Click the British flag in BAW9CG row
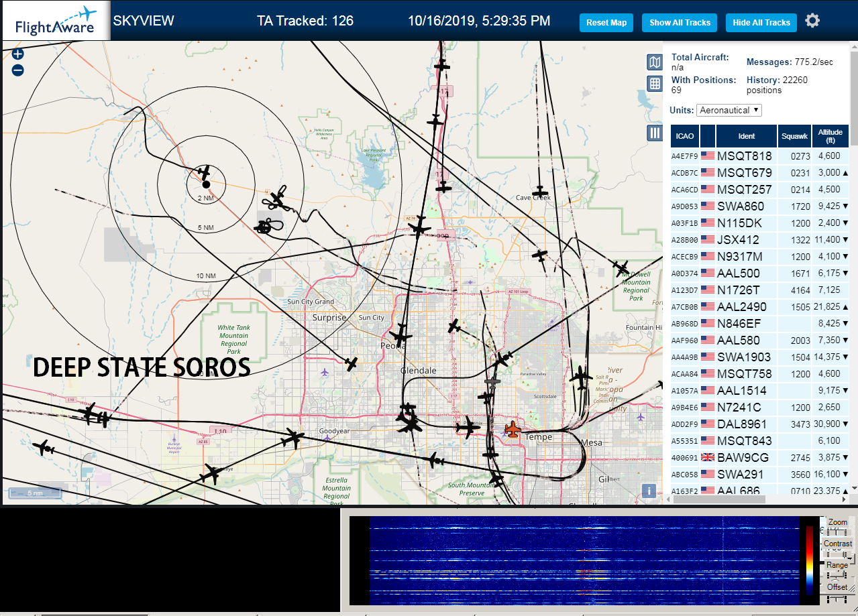Screen dimensions: 858x616 pos(707,457)
